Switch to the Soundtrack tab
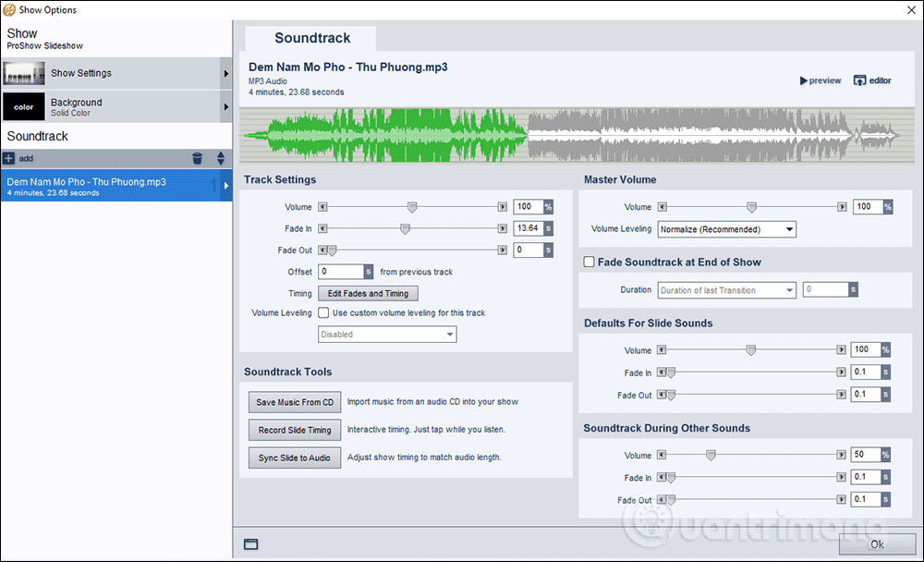The height and width of the screenshot is (562, 924). (312, 38)
